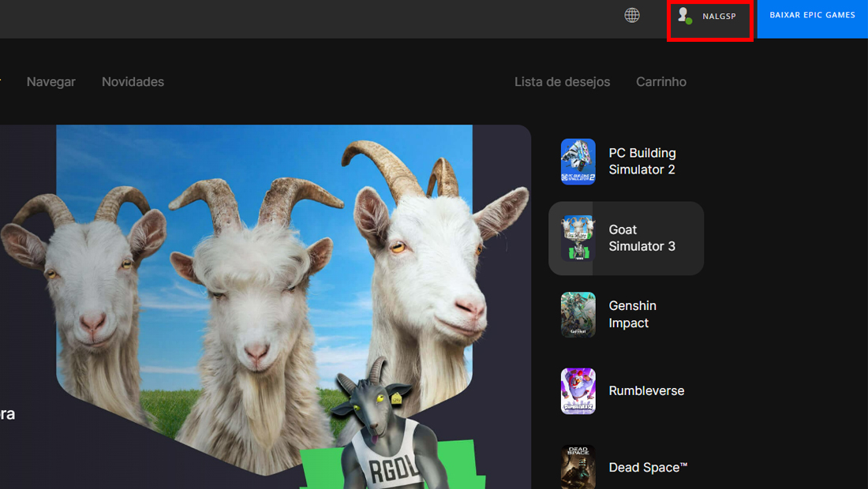Select the Genshin Impact title text
The image size is (868, 489).
pos(632,314)
